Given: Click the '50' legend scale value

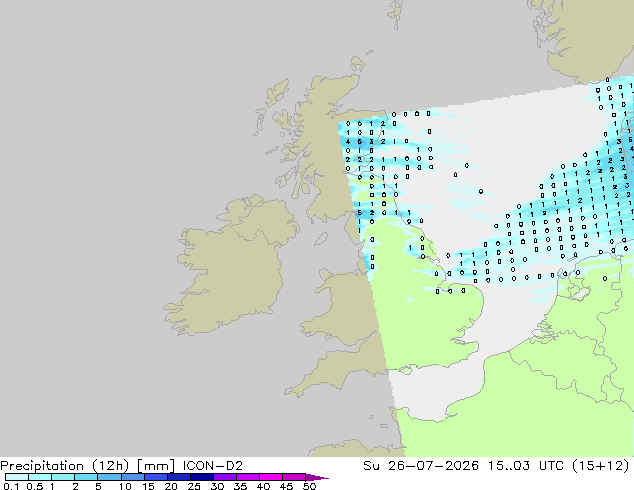Looking at the screenshot, I should click(x=309, y=486).
